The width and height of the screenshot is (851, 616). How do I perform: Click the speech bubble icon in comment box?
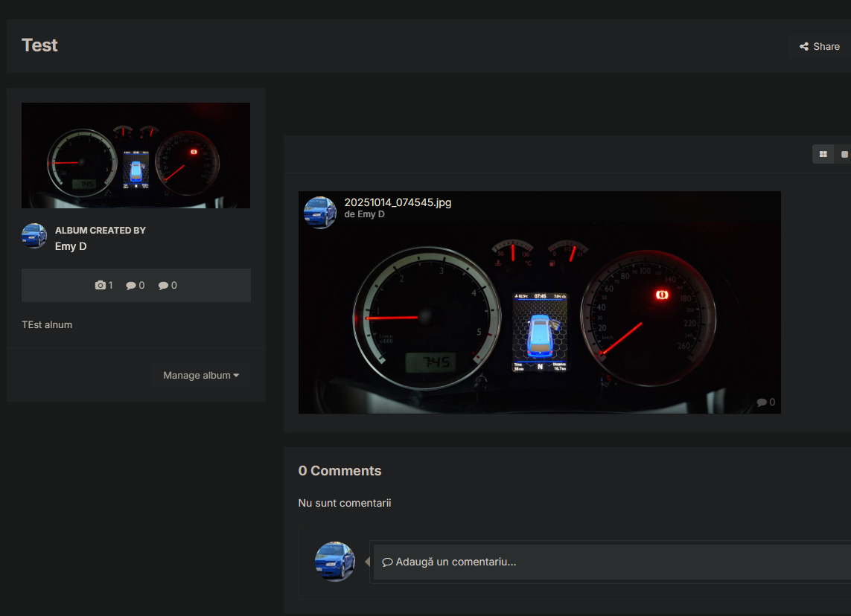(x=387, y=562)
